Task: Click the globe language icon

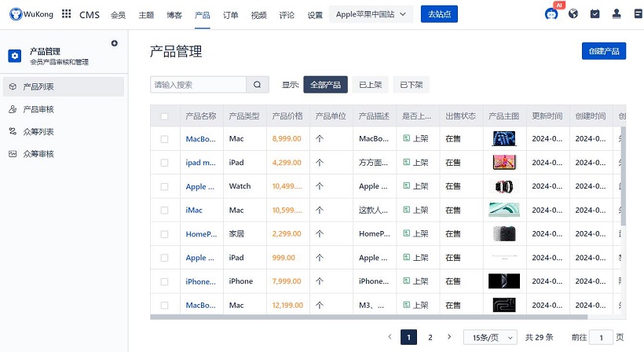Action: pos(573,14)
